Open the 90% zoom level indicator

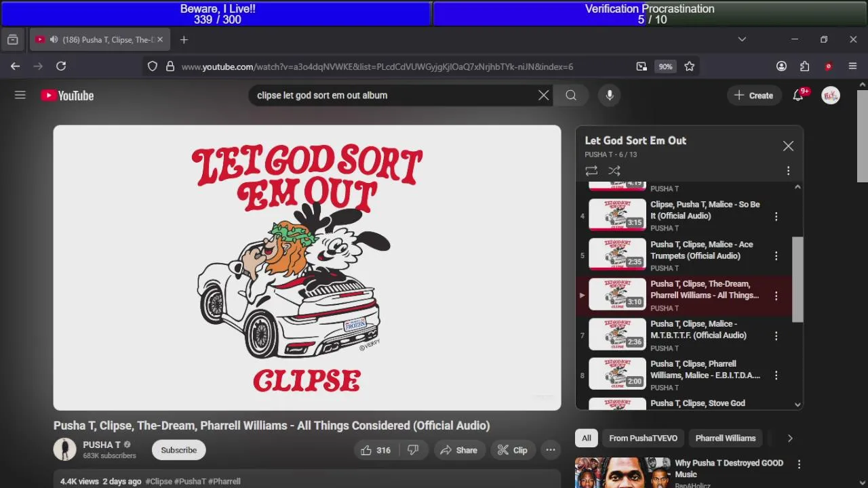click(x=665, y=66)
